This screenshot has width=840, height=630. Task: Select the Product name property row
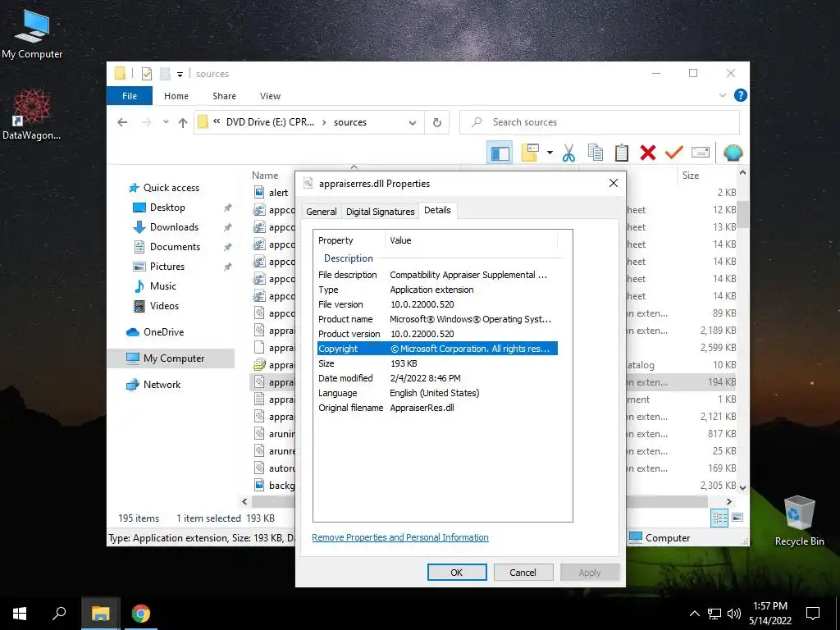tap(437, 319)
